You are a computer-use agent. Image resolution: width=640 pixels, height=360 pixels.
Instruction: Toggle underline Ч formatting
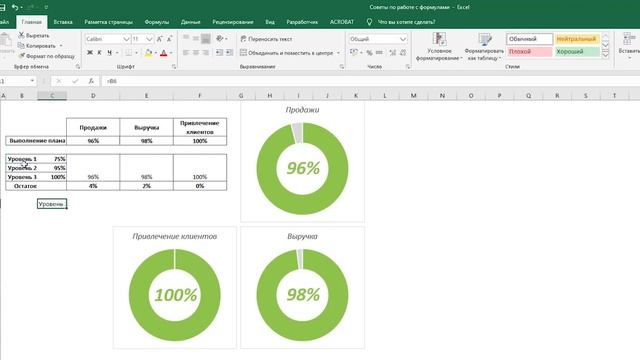coord(109,53)
